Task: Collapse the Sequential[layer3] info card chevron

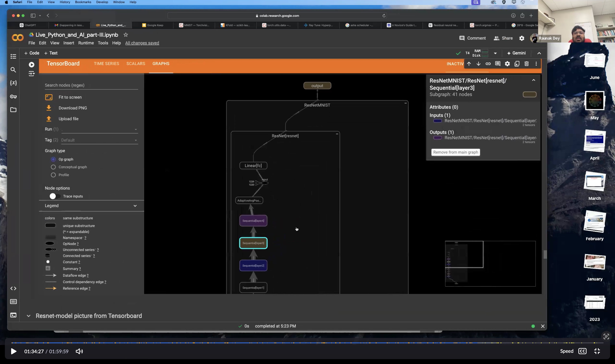Action: 533,80
